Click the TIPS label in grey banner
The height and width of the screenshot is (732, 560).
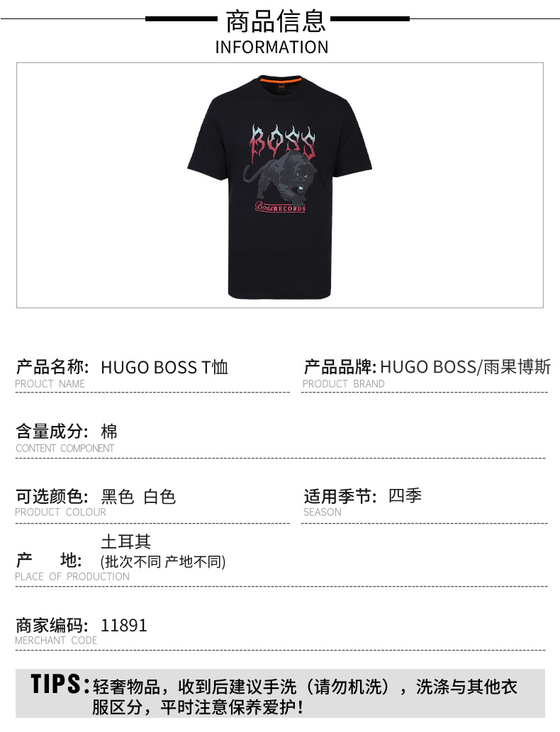[x=60, y=684]
